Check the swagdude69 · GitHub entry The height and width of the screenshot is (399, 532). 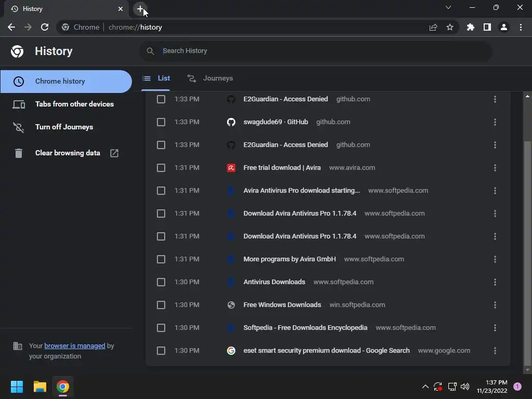coord(161,122)
